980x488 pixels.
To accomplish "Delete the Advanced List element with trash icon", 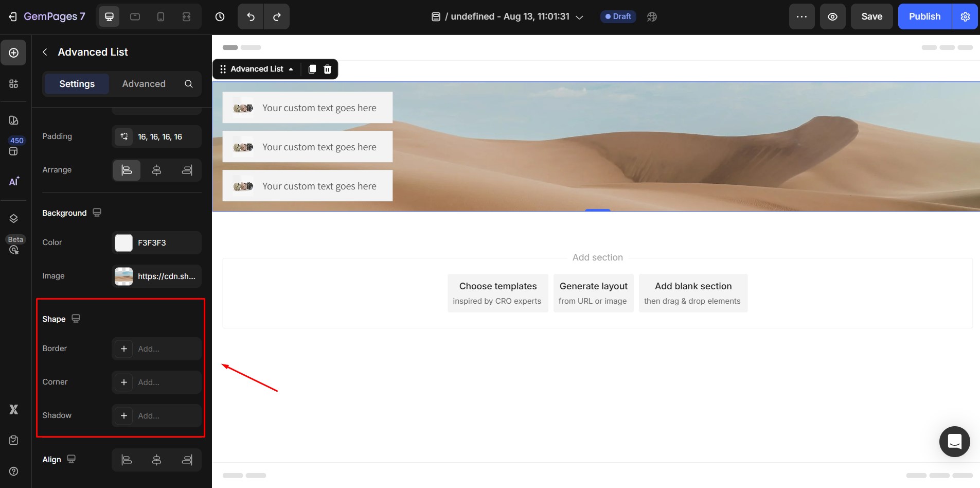I will tap(327, 69).
